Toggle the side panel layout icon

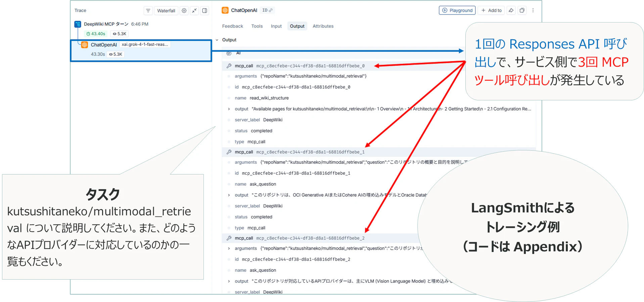point(204,11)
